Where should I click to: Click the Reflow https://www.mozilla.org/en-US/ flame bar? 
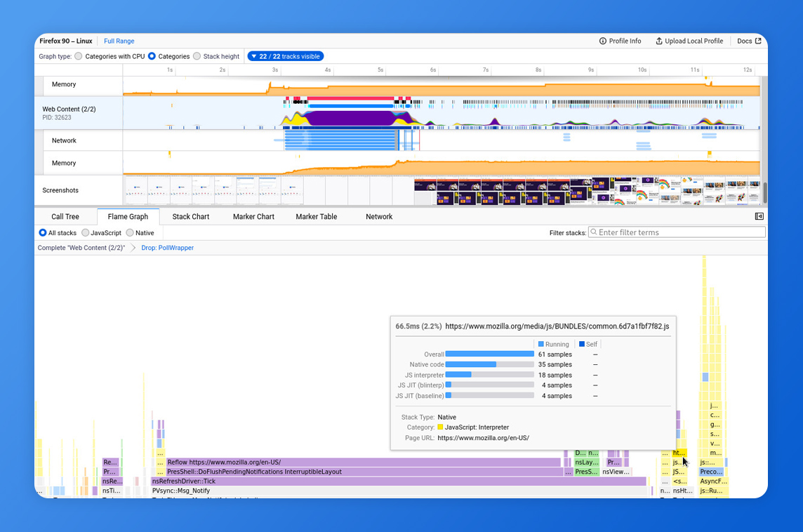point(363,463)
